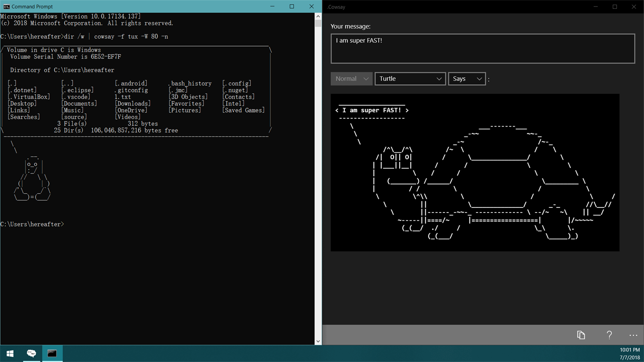Click the [Links] directory entry
644x362 pixels.
pos(19,110)
